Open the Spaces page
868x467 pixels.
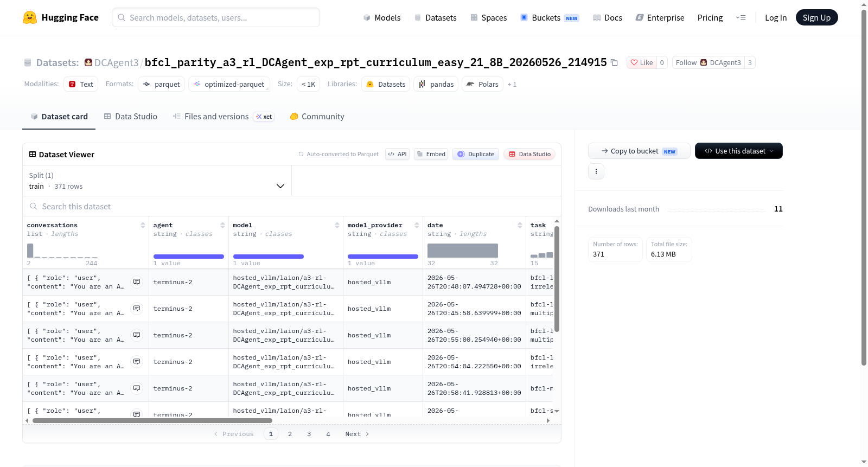click(488, 17)
